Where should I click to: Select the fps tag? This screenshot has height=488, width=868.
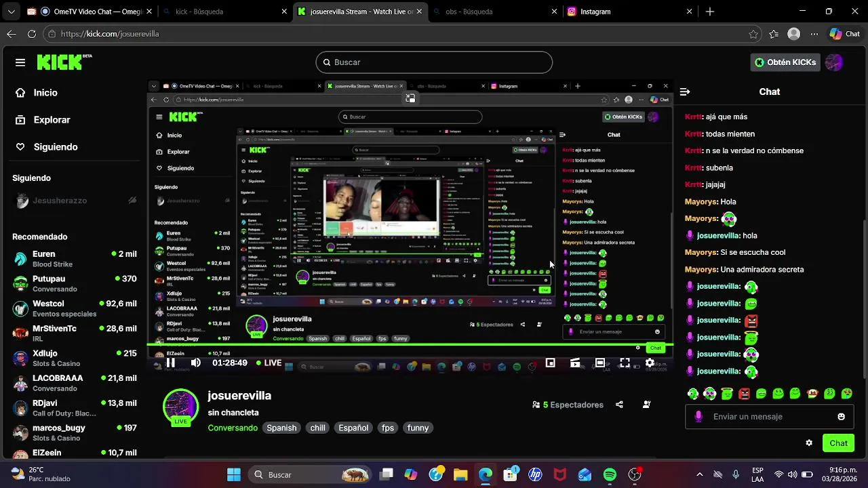[388, 428]
